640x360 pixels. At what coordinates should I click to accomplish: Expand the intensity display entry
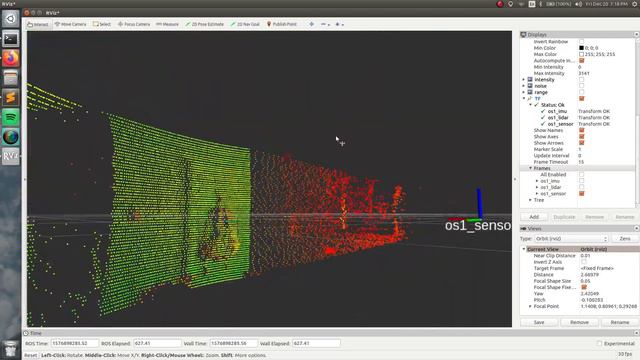tap(524, 80)
